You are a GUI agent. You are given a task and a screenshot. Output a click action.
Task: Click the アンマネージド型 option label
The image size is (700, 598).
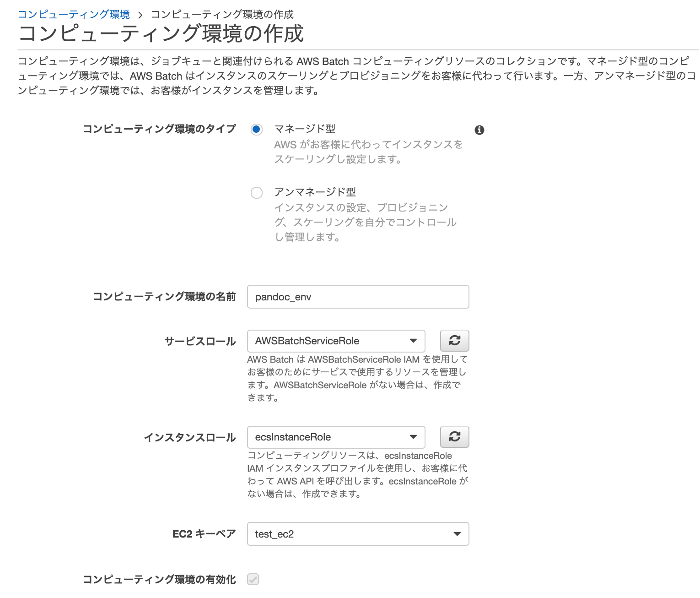click(x=315, y=192)
